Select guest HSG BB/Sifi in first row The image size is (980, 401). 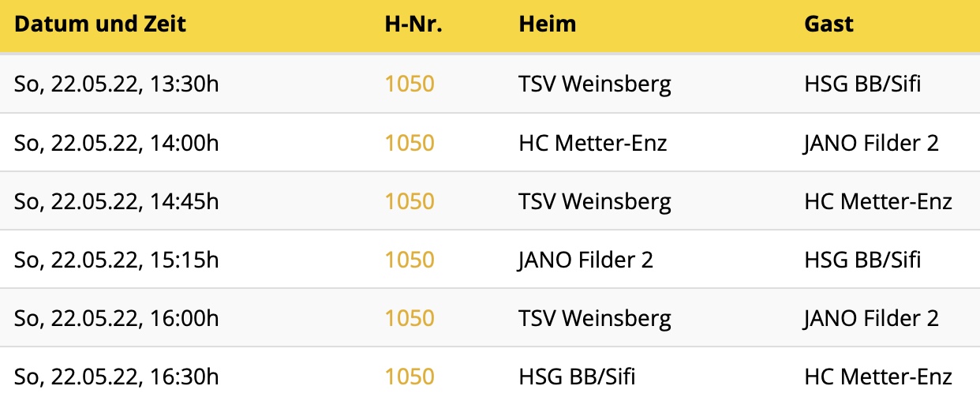862,84
